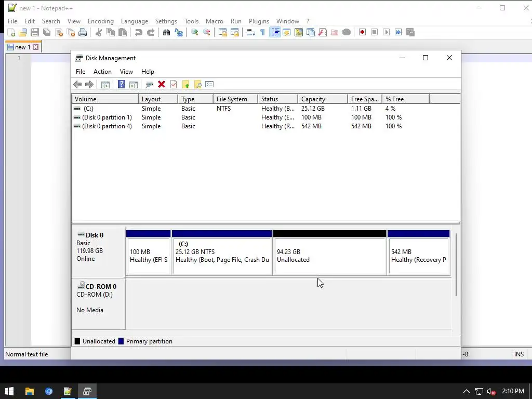Open a file using Notepad++ toolbar icon
The width and height of the screenshot is (532, 399).
(x=23, y=32)
